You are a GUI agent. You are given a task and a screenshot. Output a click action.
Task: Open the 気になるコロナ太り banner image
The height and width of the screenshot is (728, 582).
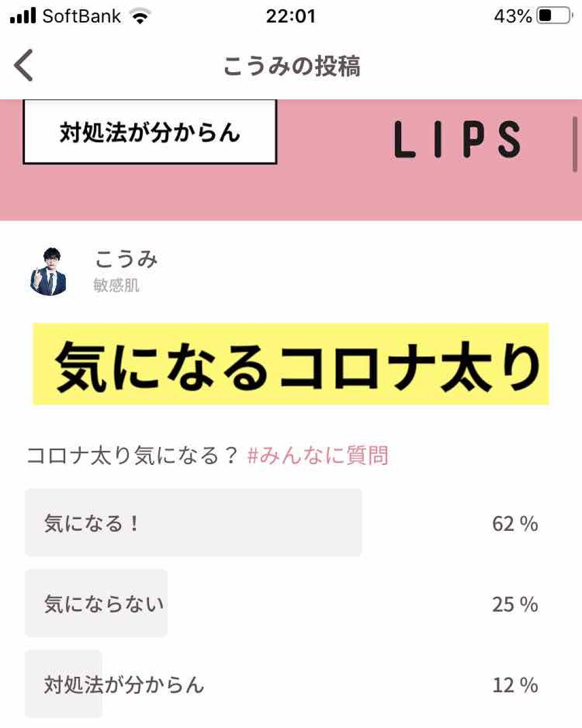(291, 367)
